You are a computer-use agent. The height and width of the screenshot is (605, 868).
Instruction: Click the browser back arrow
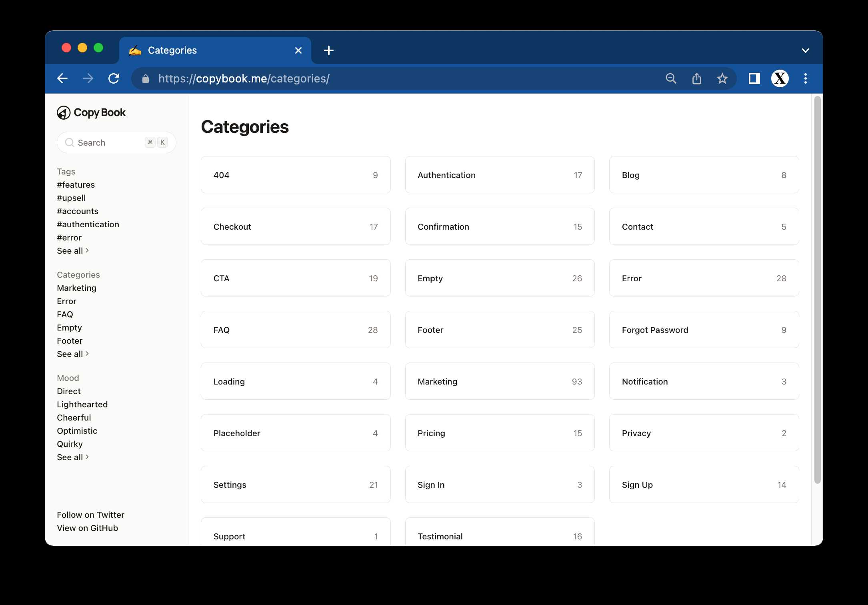click(x=63, y=78)
